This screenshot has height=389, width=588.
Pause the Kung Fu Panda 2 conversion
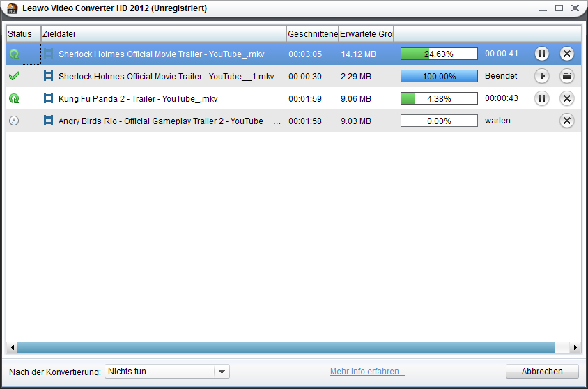coord(541,98)
